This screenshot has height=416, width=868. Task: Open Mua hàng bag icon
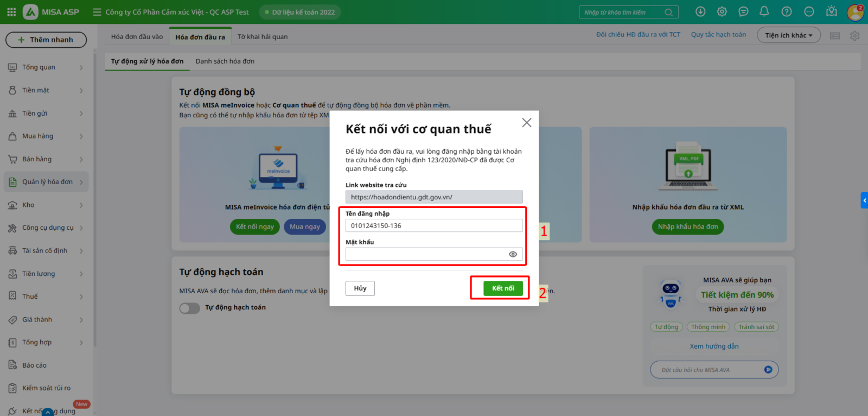pyautogui.click(x=12, y=136)
